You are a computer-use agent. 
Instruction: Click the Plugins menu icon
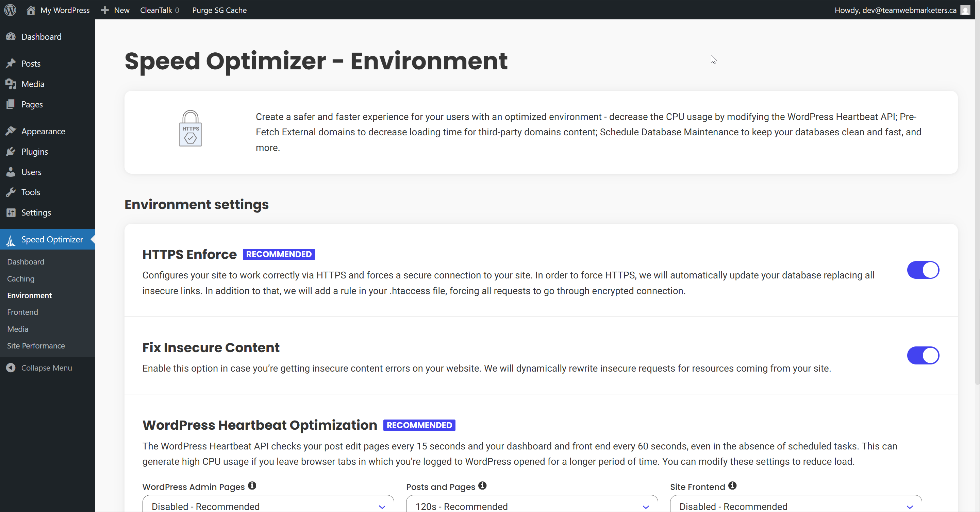11,151
